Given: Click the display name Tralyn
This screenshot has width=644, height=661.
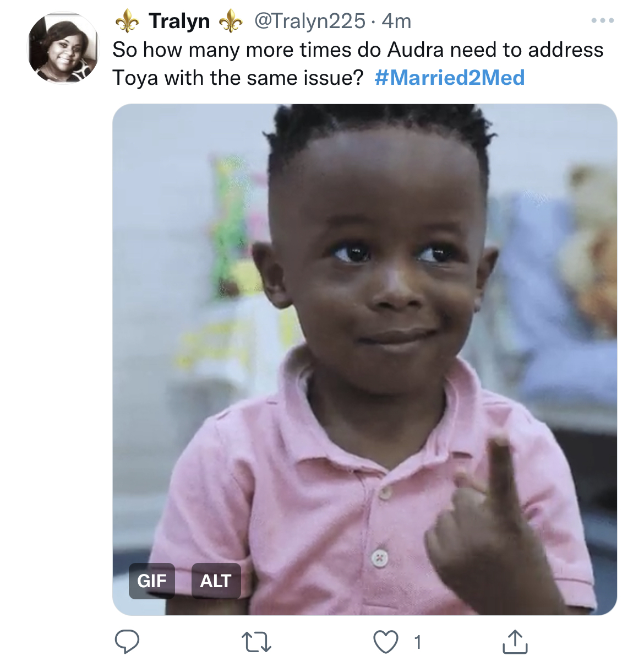Looking at the screenshot, I should (x=179, y=21).
